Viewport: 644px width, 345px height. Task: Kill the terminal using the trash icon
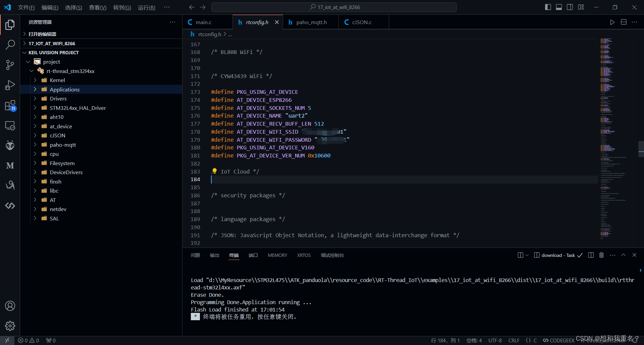[601, 255]
